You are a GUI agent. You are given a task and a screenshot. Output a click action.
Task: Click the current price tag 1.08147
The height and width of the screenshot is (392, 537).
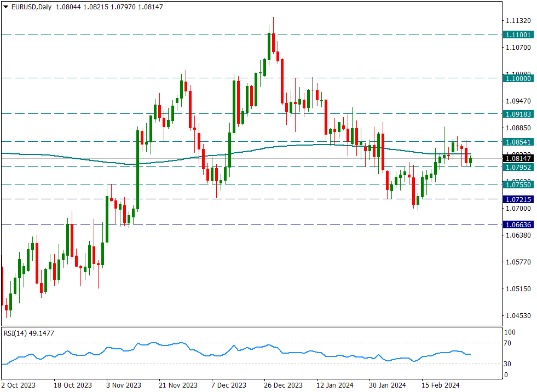pos(518,158)
